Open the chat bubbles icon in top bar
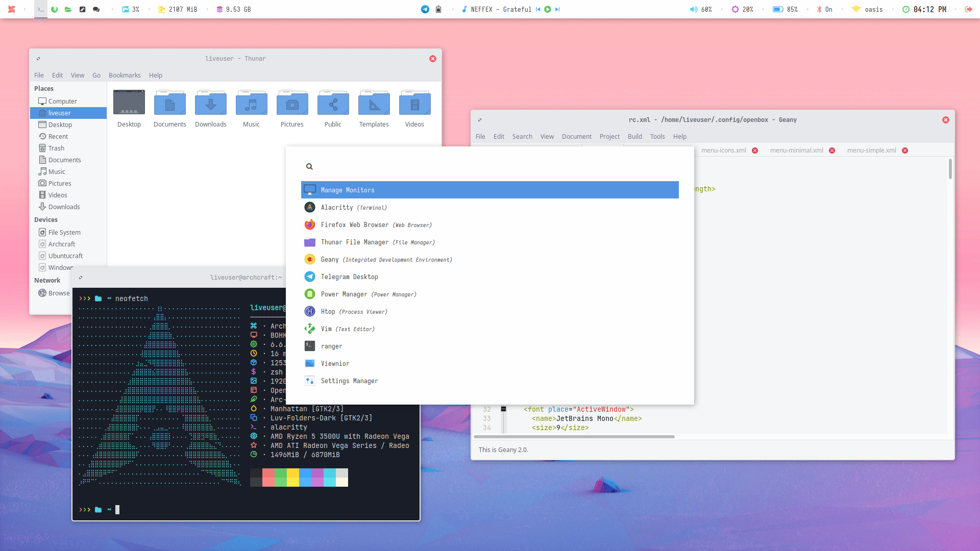 click(96, 9)
